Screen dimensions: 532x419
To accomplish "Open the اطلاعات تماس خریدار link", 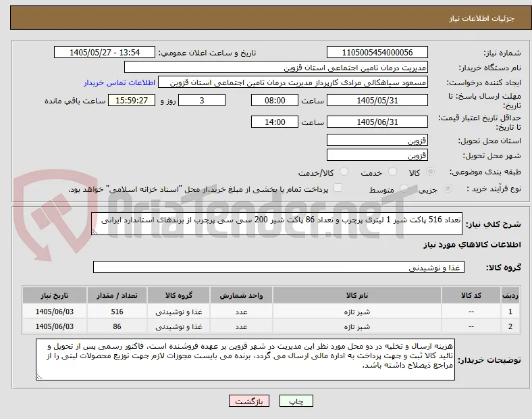I will point(119,82).
